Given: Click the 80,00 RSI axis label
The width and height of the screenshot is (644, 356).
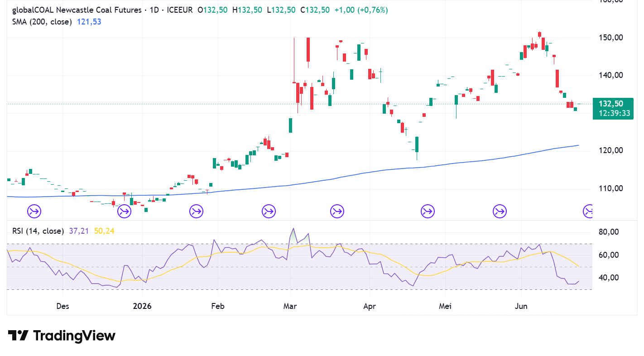Looking at the screenshot, I should pos(610,232).
